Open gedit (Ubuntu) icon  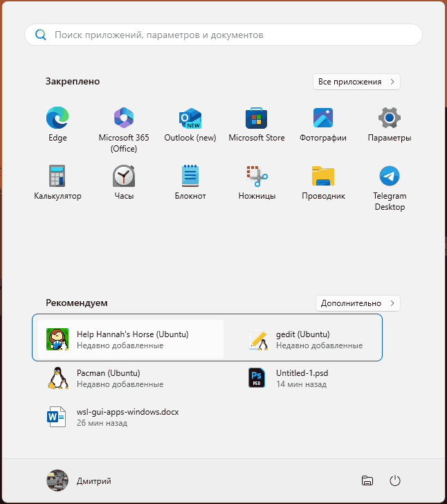click(258, 340)
